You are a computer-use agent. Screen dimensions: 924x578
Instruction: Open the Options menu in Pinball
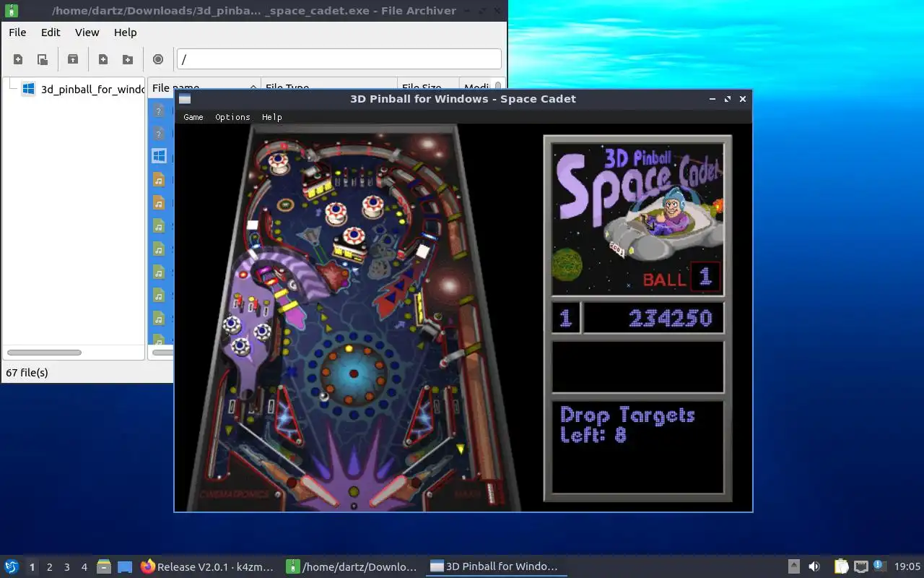pyautogui.click(x=232, y=117)
